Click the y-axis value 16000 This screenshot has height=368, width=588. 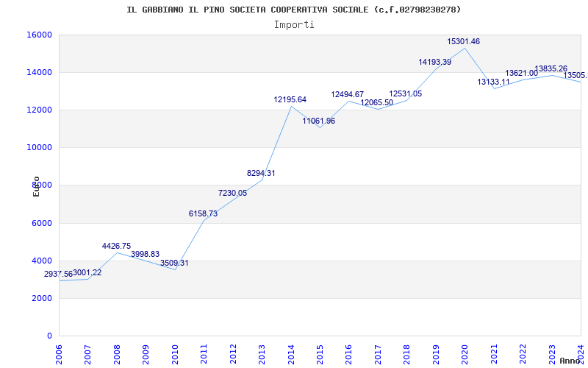tap(39, 35)
